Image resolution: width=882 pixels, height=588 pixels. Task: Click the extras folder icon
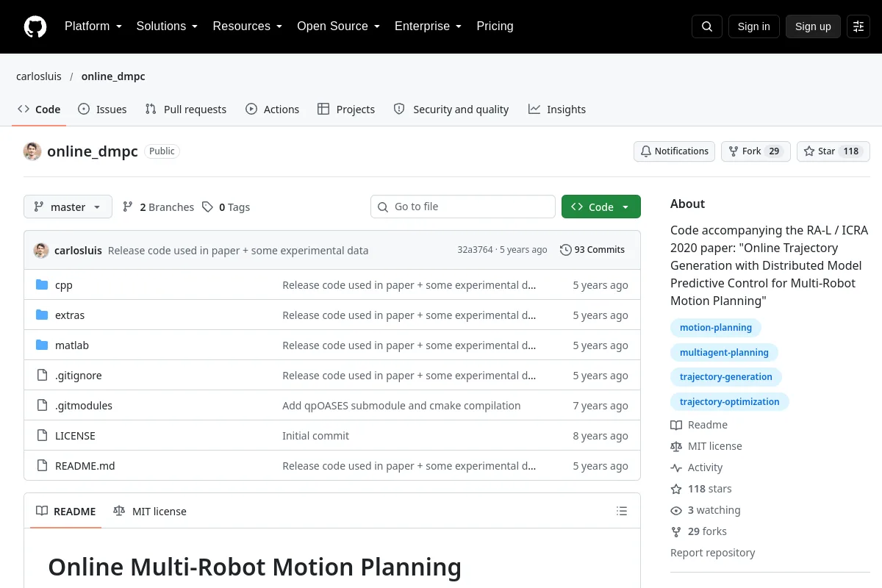pos(42,315)
